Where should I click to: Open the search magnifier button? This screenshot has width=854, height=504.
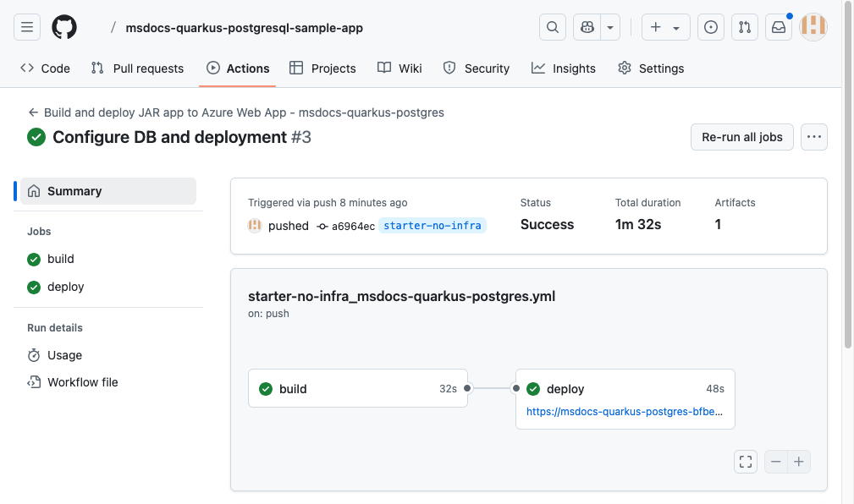[x=553, y=27]
